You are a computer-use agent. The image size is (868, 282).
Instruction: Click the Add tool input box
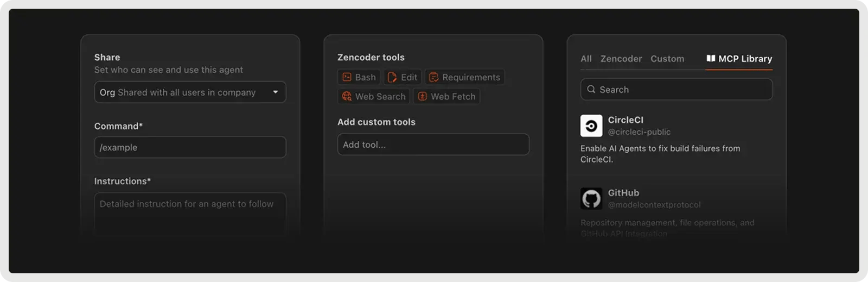433,145
